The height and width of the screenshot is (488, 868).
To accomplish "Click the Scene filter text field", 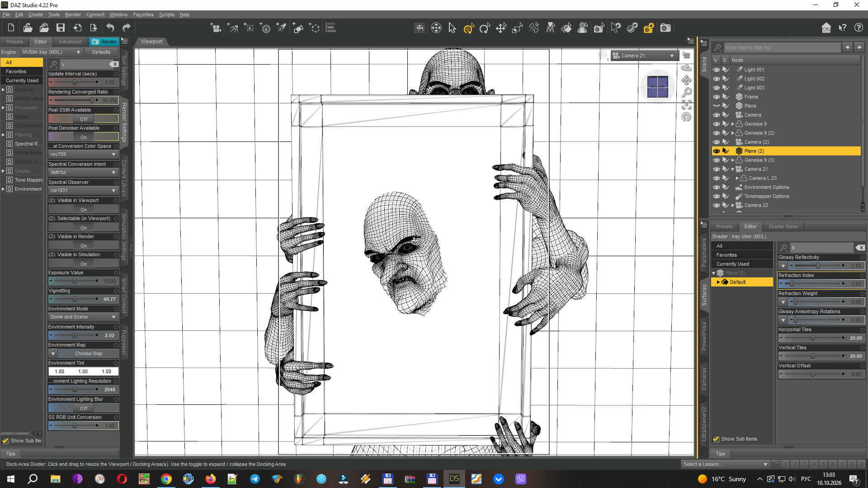I will point(782,47).
